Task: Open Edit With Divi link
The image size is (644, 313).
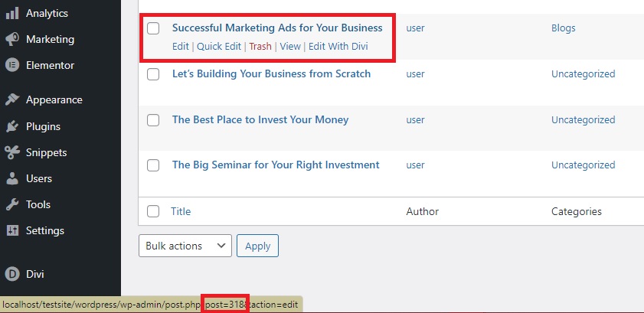Action: point(338,47)
